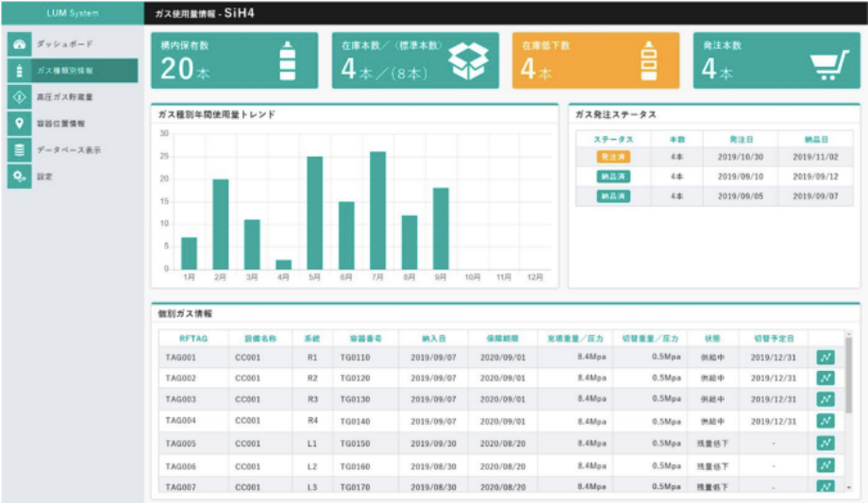Click the 高圧ガス貯蔵量 diamond icon
The width and height of the screenshot is (868, 503).
click(x=19, y=97)
